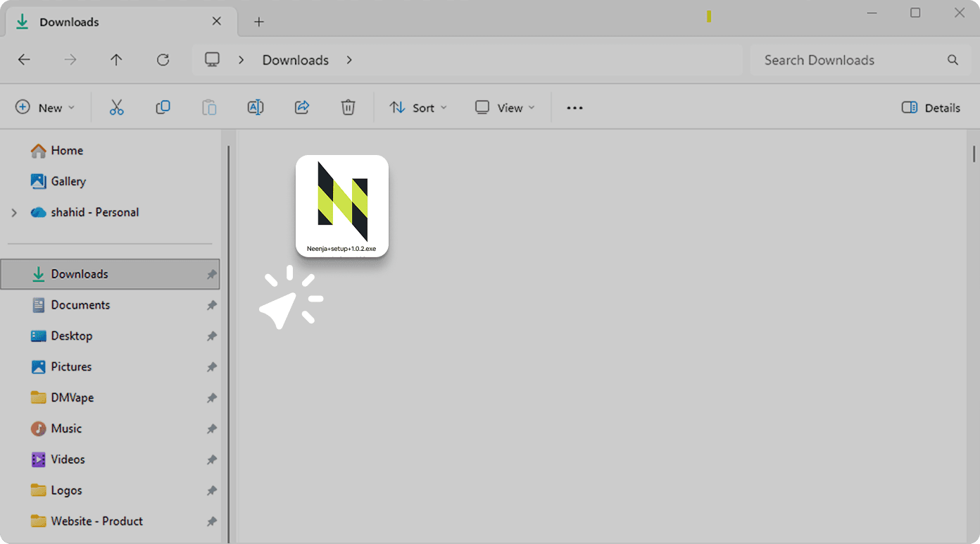Click the Rename icon in toolbar

click(256, 107)
